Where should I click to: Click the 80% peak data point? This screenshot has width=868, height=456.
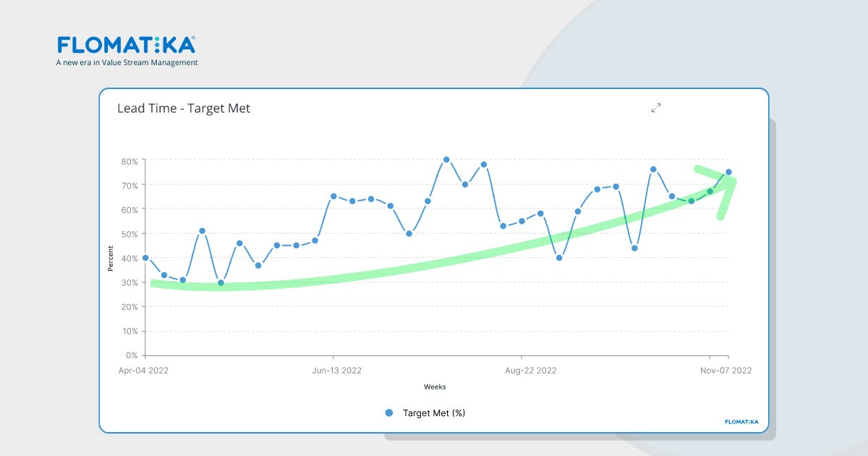446,159
